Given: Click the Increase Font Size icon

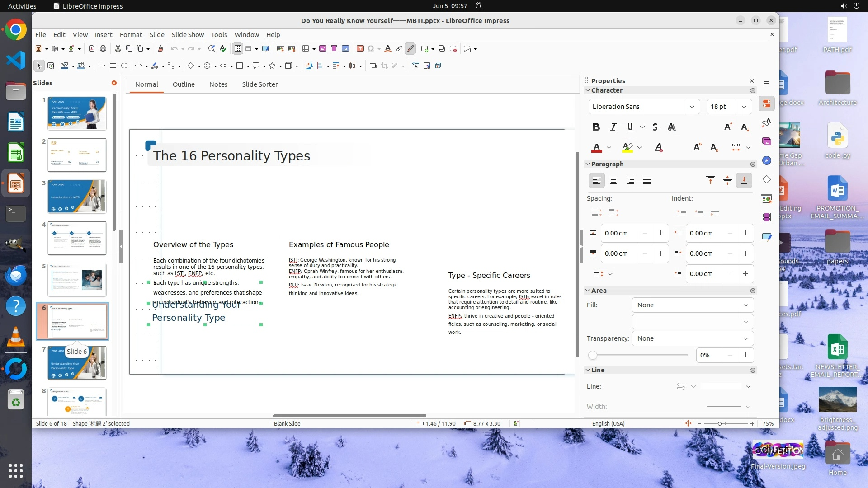Looking at the screenshot, I should 728,127.
